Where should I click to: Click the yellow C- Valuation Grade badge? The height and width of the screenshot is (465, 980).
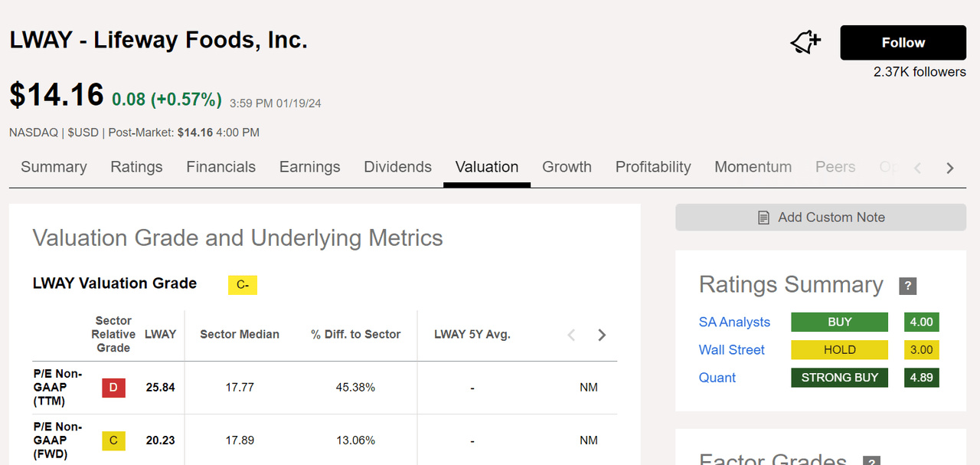(242, 284)
